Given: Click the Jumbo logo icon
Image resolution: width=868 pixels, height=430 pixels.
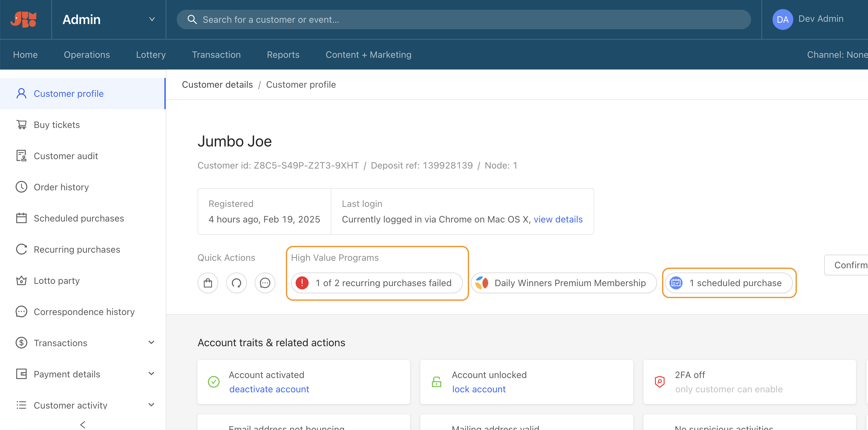Looking at the screenshot, I should tap(24, 19).
